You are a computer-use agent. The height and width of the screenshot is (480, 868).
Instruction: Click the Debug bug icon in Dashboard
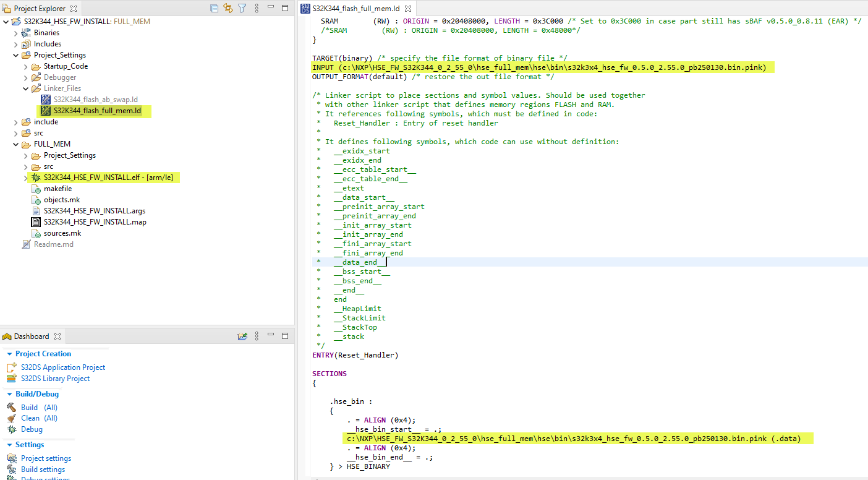click(11, 429)
